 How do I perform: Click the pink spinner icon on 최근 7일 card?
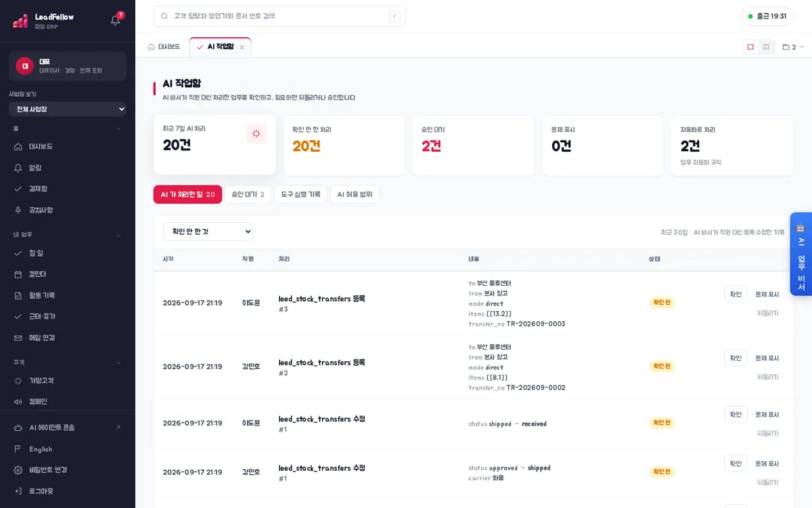[x=256, y=133]
